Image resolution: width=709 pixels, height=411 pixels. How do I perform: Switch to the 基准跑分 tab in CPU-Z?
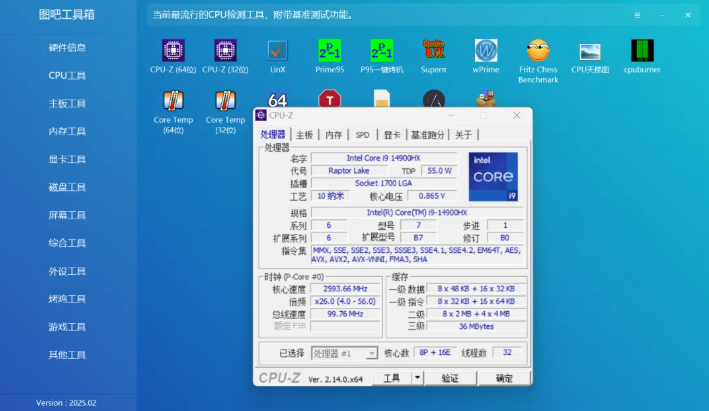point(427,135)
